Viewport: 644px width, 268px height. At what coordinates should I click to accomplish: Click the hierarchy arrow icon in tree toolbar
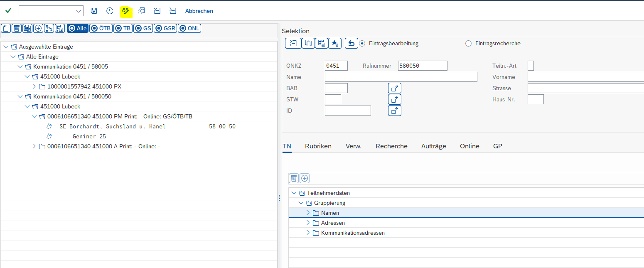coord(49,28)
